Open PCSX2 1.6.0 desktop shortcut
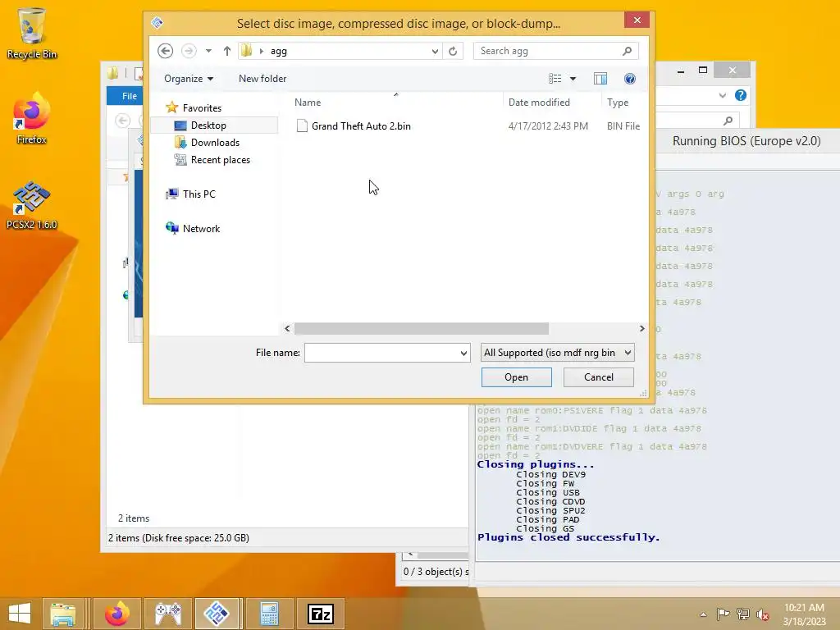 (32, 206)
